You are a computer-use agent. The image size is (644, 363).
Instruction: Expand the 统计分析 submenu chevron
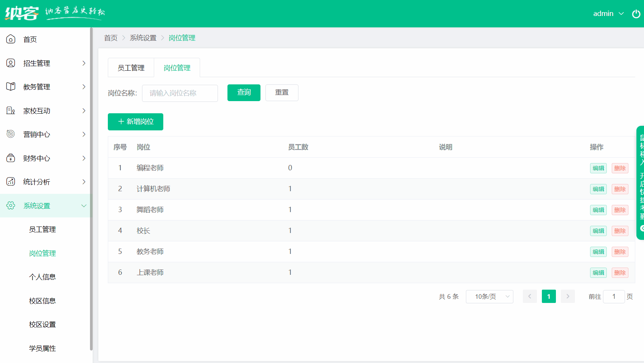point(84,182)
